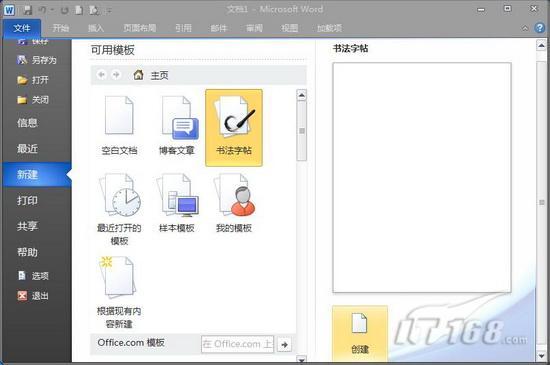Click the Office.com search input field
Viewport: 550px width, 365px height.
point(237,344)
